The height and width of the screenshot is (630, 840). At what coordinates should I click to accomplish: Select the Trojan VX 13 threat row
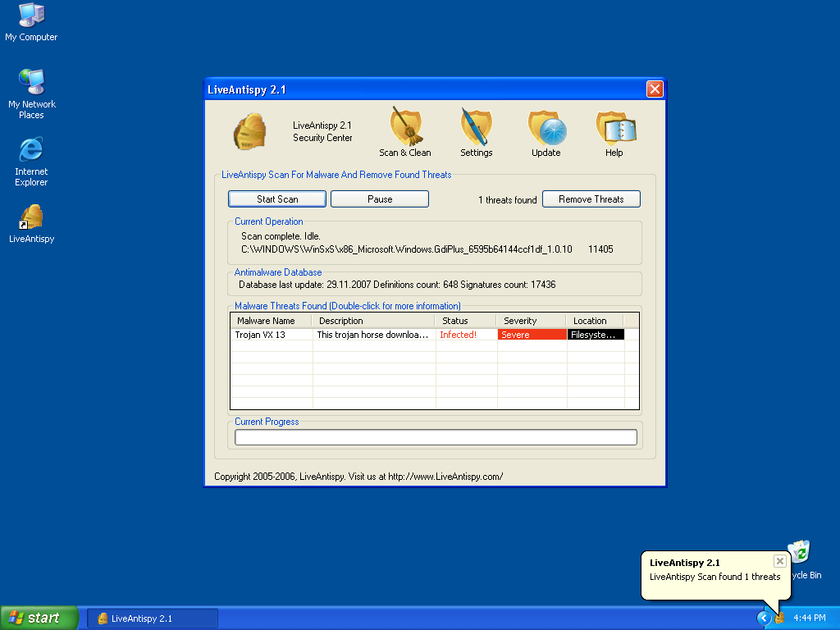pyautogui.click(x=271, y=335)
